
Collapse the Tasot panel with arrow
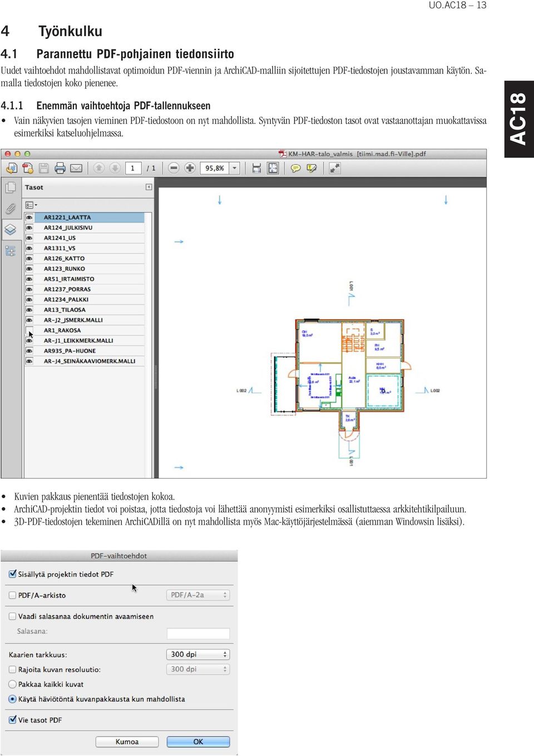pos(149,187)
